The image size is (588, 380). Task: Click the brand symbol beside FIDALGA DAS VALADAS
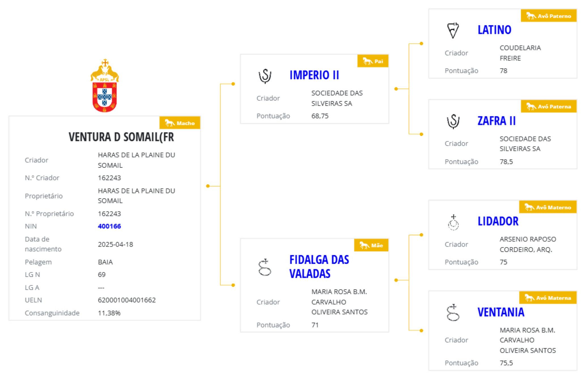[x=265, y=267]
